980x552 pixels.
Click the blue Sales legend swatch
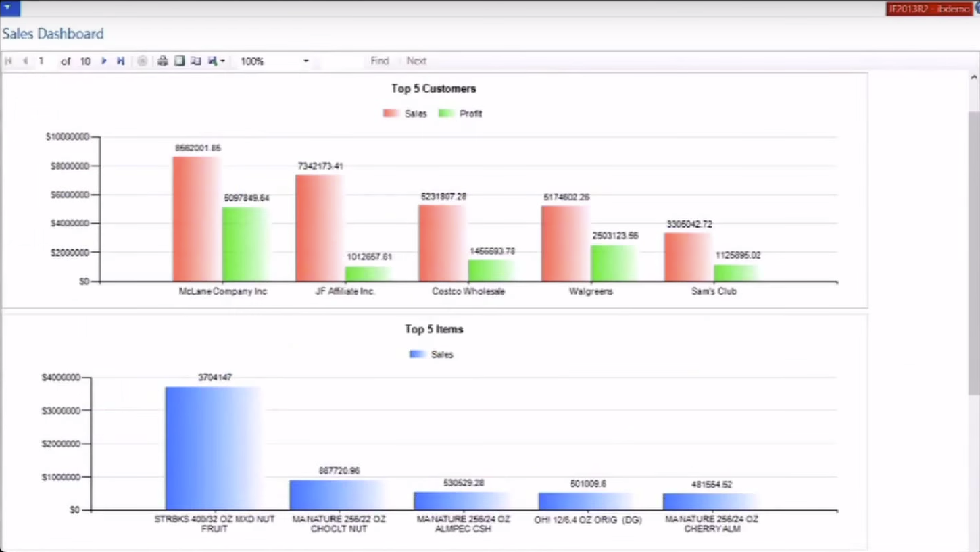tap(418, 354)
